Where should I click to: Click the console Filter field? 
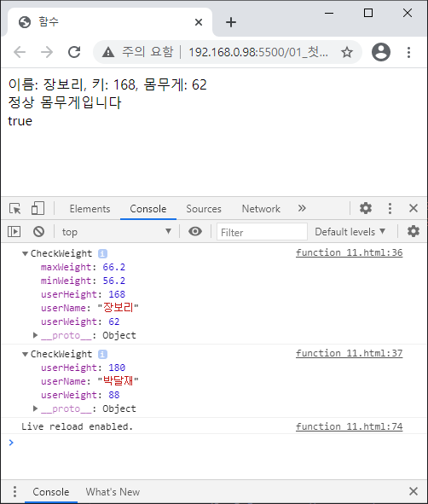262,232
